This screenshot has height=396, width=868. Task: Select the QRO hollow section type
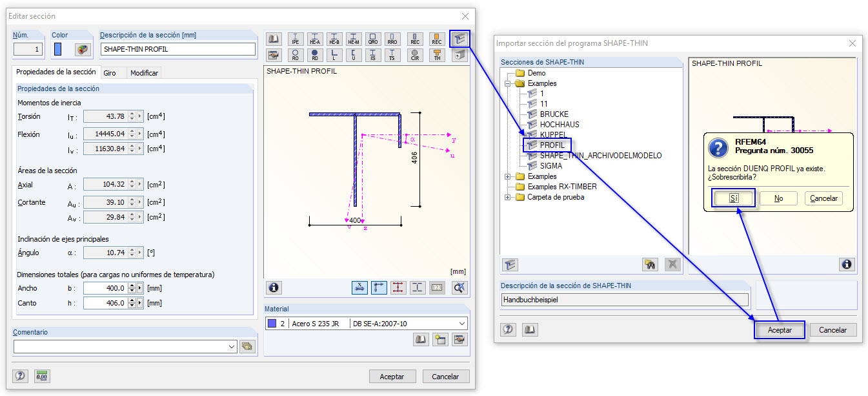pyautogui.click(x=373, y=39)
